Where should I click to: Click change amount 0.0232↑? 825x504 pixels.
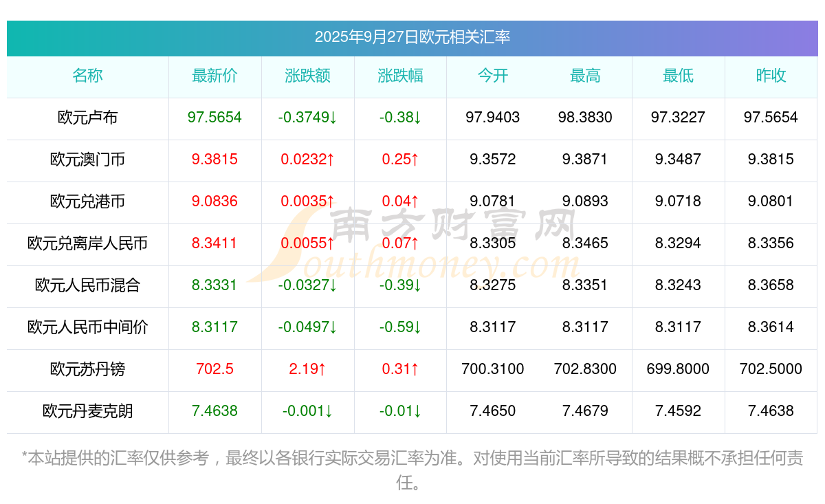coord(307,160)
